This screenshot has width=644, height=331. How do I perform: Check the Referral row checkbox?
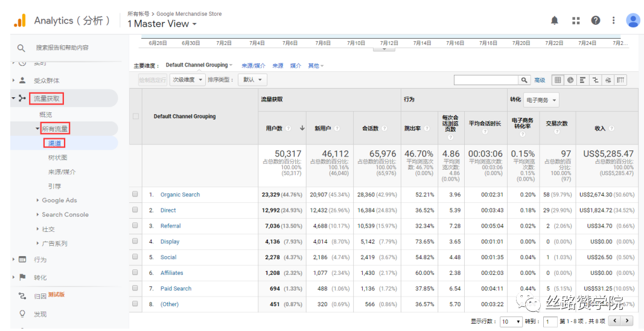[135, 225]
